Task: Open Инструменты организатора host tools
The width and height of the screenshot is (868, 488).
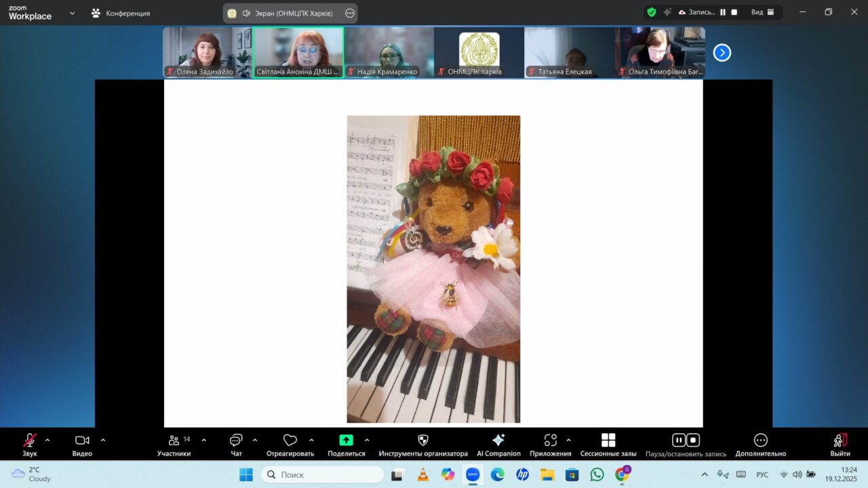Action: tap(423, 441)
